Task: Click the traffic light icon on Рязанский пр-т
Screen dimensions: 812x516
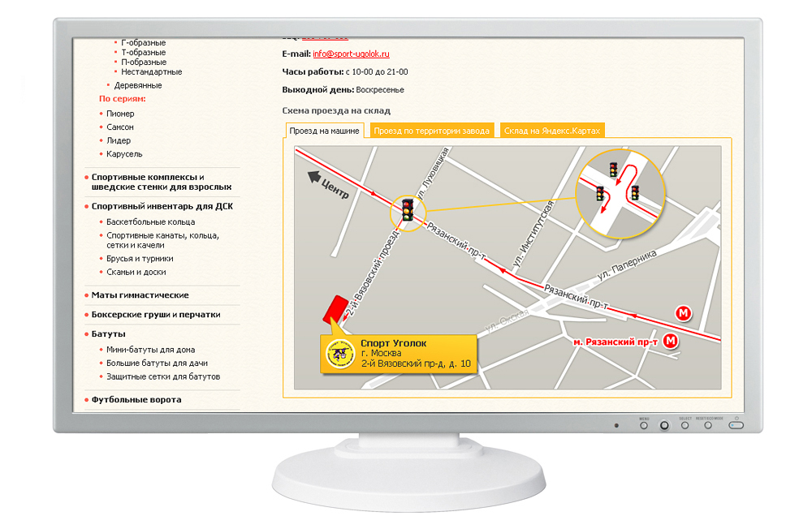Action: (x=408, y=209)
